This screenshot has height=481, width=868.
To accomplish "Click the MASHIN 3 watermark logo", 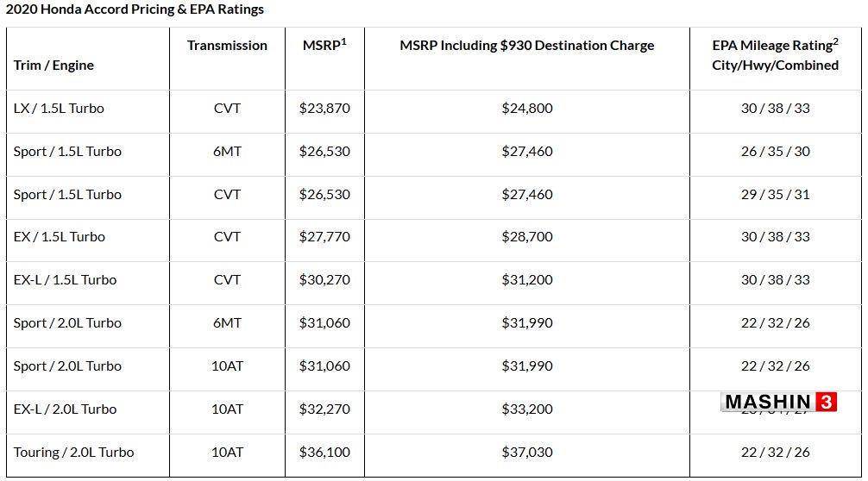I will click(778, 402).
